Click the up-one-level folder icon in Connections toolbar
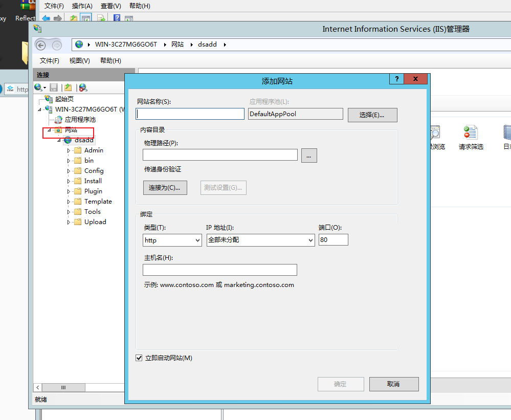The height and width of the screenshot is (420, 511). coord(68,87)
